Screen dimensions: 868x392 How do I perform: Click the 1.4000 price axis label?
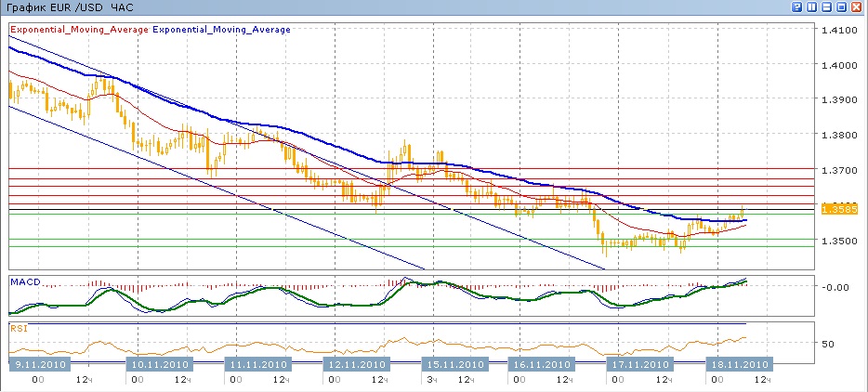coord(839,65)
